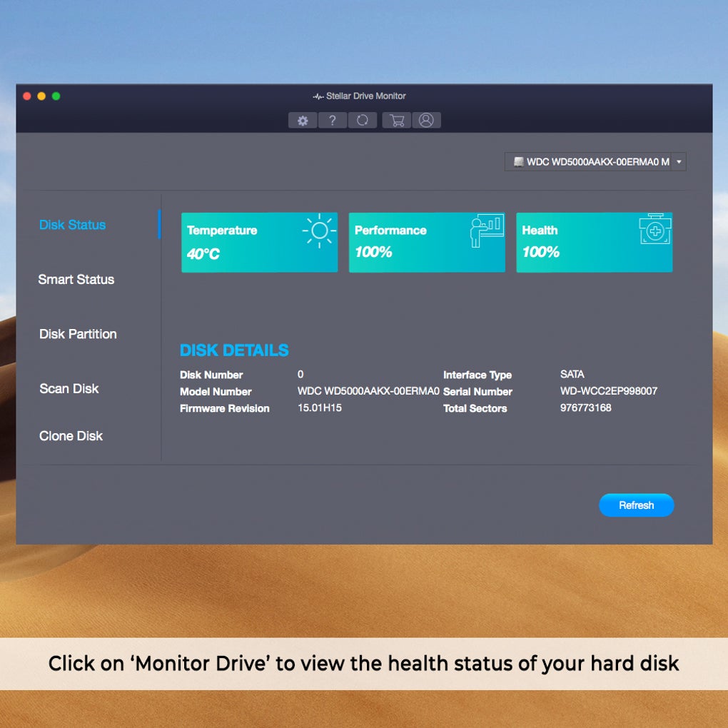
Task: Open the shopping cart purchase icon
Action: click(x=397, y=120)
